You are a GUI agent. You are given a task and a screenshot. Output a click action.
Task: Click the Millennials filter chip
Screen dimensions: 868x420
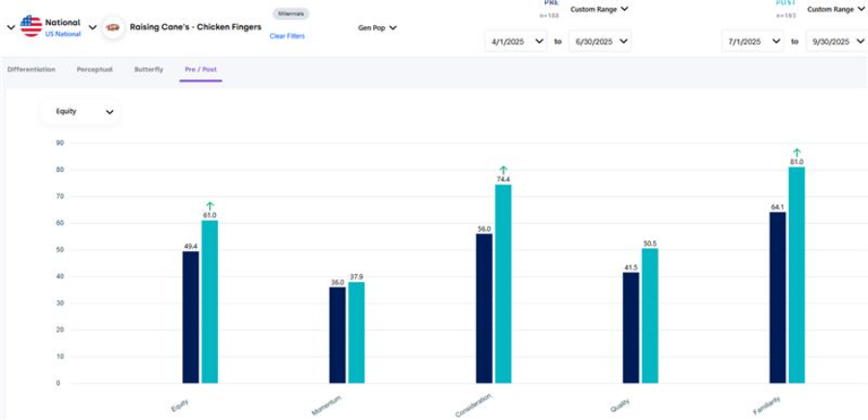click(x=290, y=14)
